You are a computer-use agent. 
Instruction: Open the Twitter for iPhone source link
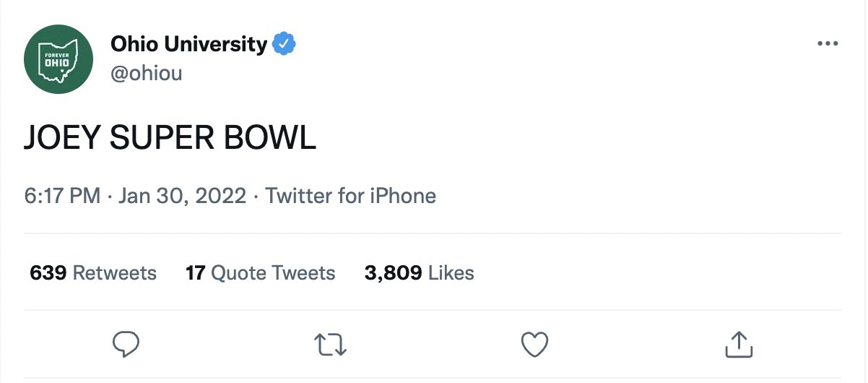(351, 196)
